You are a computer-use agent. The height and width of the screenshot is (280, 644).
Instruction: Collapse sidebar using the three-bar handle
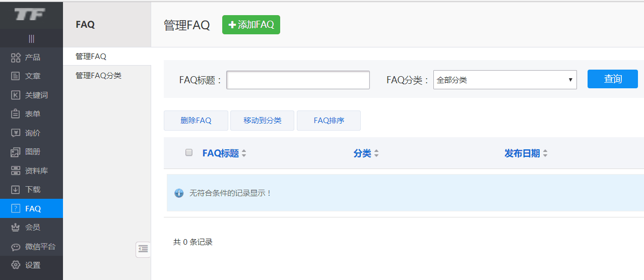pyautogui.click(x=31, y=39)
